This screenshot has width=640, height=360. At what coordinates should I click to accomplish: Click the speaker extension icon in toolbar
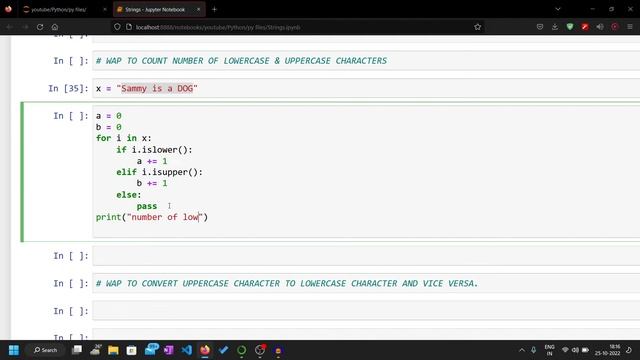(x=600, y=27)
